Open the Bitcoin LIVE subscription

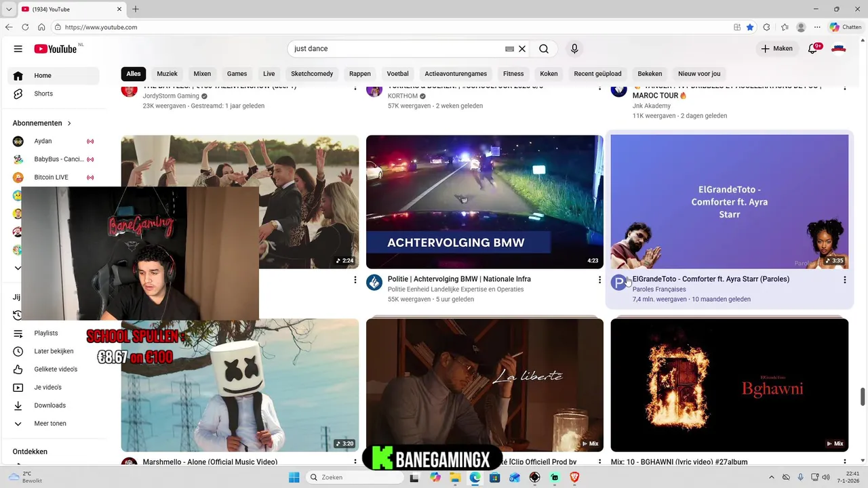point(54,177)
